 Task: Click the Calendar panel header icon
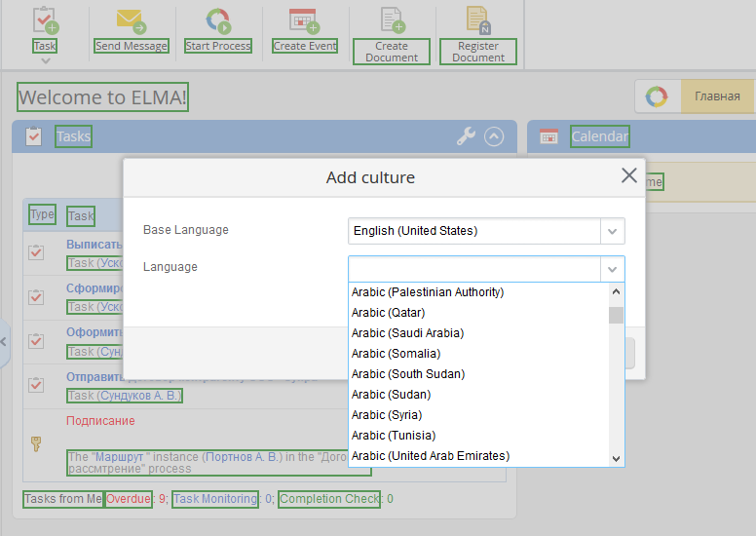(x=548, y=136)
